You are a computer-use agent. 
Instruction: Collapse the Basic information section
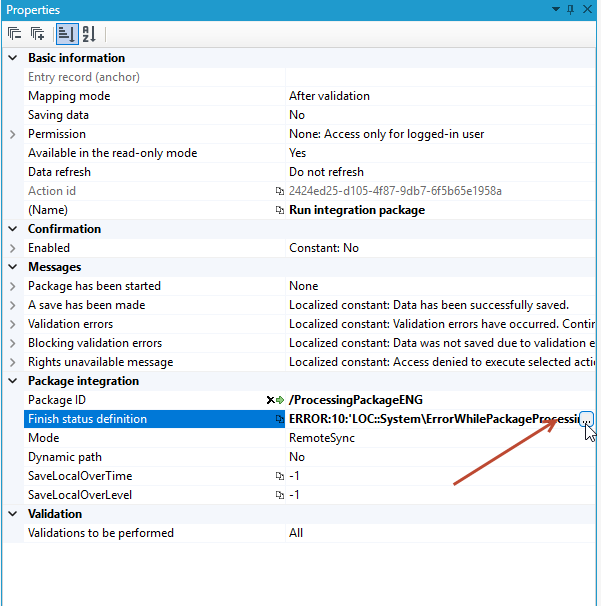pyautogui.click(x=13, y=58)
